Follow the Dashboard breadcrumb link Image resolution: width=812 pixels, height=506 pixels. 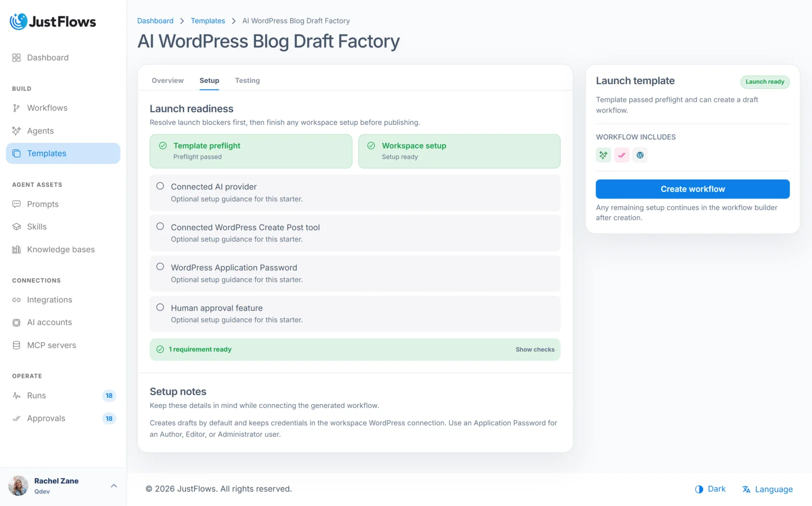(155, 21)
